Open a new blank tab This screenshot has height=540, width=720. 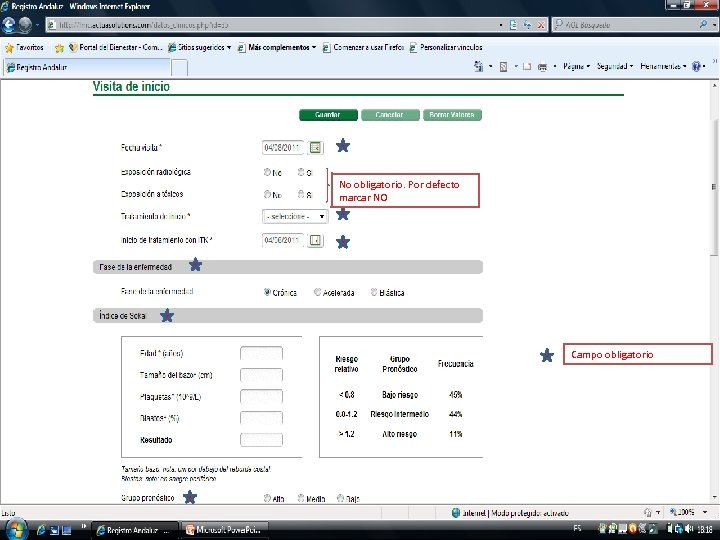click(180, 68)
